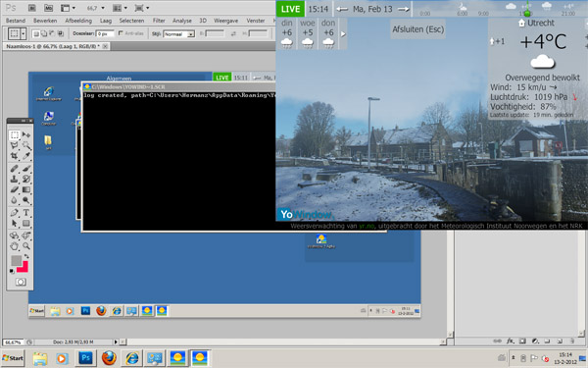Open the Stijl dropdown set to Normaal

[179, 34]
